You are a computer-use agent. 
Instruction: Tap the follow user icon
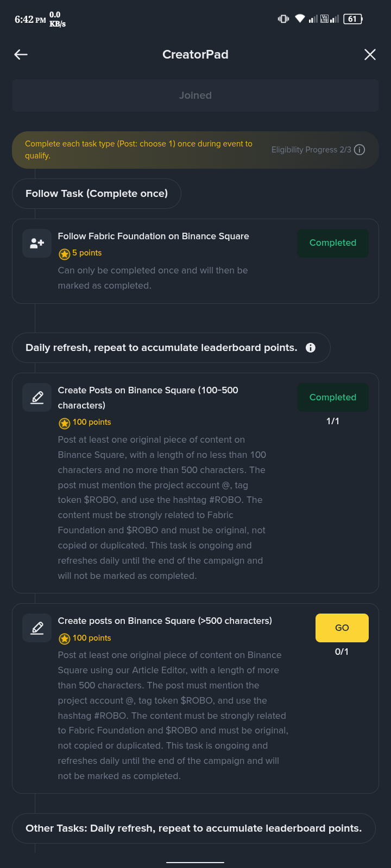click(x=37, y=243)
